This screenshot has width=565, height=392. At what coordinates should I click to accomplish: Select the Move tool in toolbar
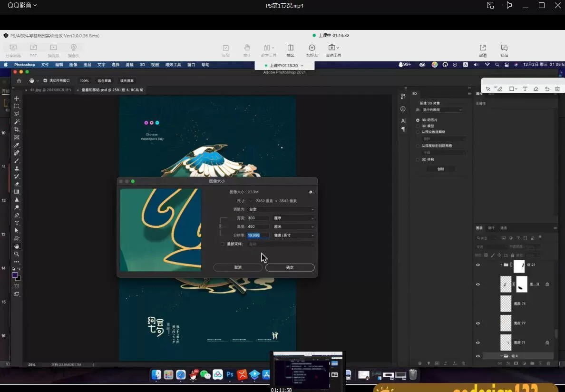click(x=17, y=98)
